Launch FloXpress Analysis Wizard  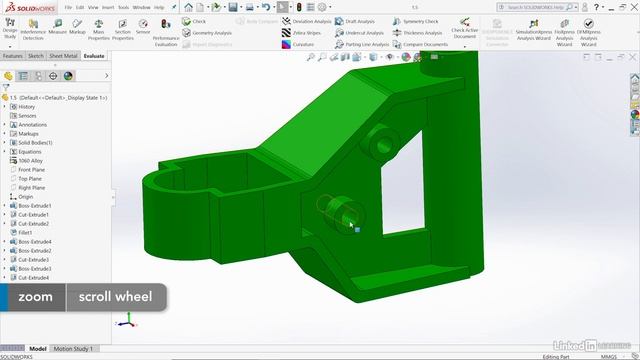pyautogui.click(x=564, y=33)
